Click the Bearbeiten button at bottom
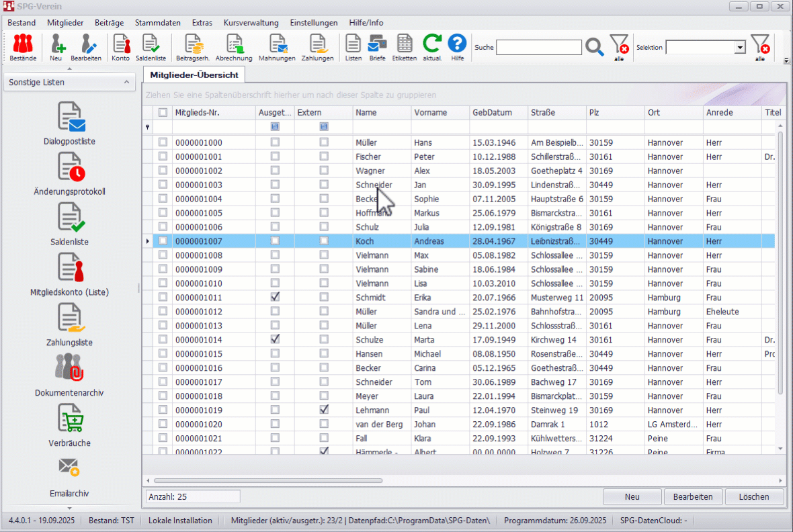793x532 pixels. pyautogui.click(x=693, y=497)
